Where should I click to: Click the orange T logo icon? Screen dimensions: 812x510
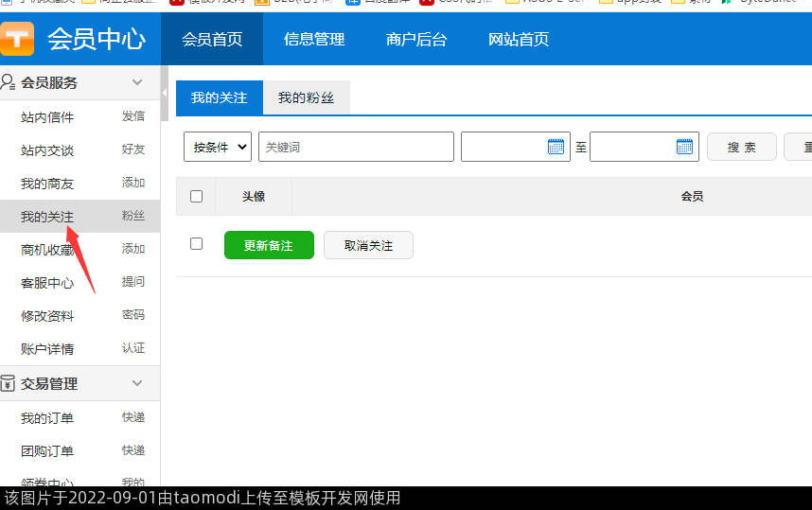click(x=17, y=39)
